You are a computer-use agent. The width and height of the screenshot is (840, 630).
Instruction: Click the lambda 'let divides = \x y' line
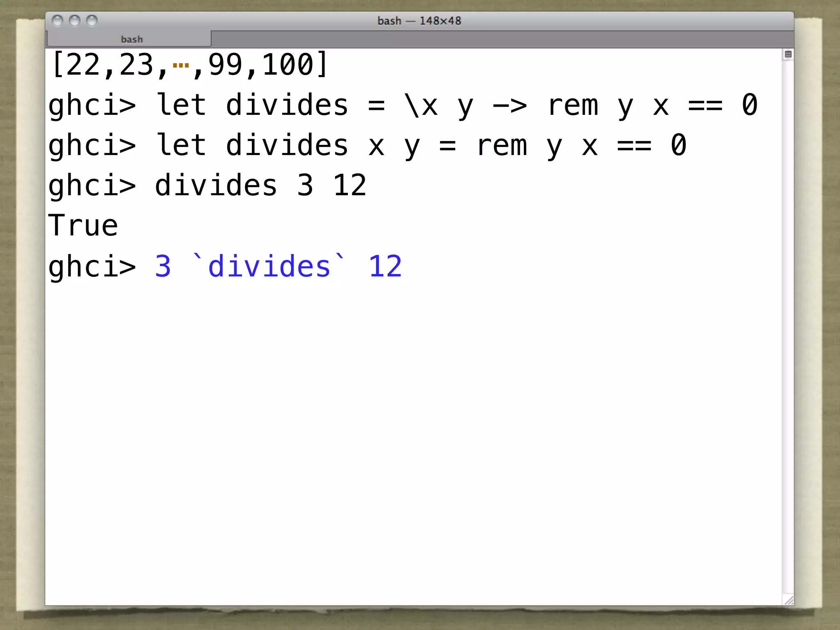pos(403,105)
